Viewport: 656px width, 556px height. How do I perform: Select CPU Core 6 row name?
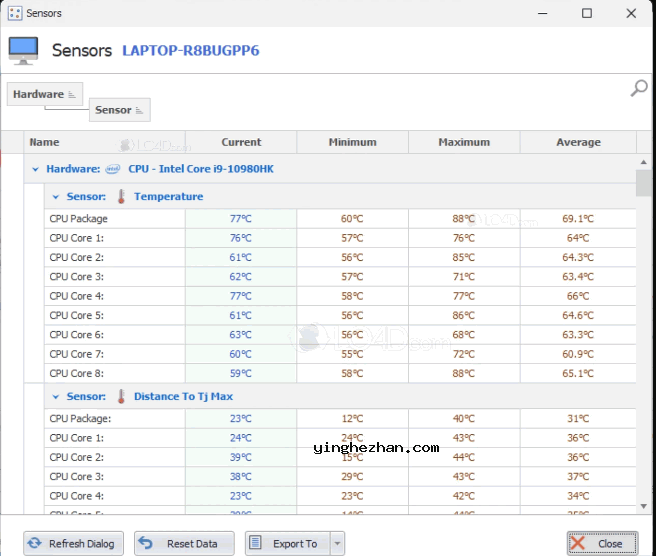[x=77, y=335]
